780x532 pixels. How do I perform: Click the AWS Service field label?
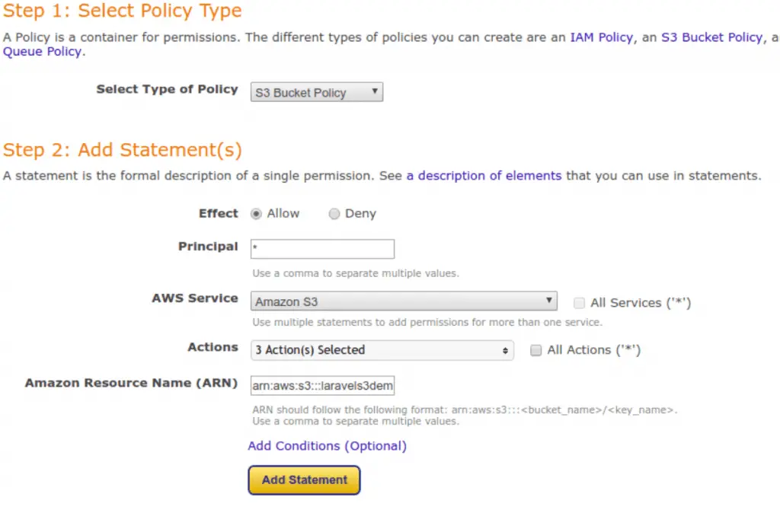coord(194,298)
